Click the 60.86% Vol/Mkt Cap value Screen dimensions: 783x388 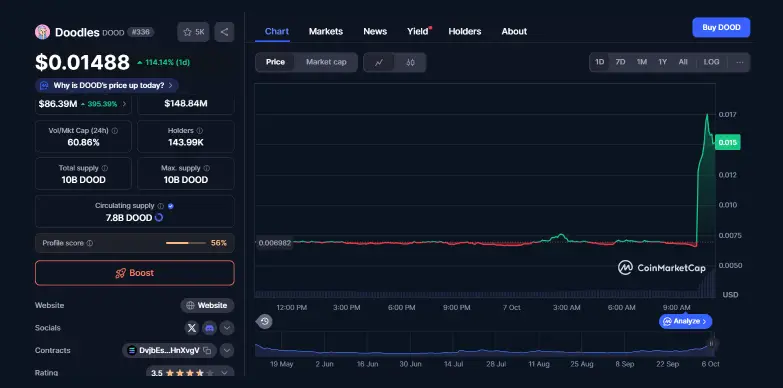[x=83, y=142]
